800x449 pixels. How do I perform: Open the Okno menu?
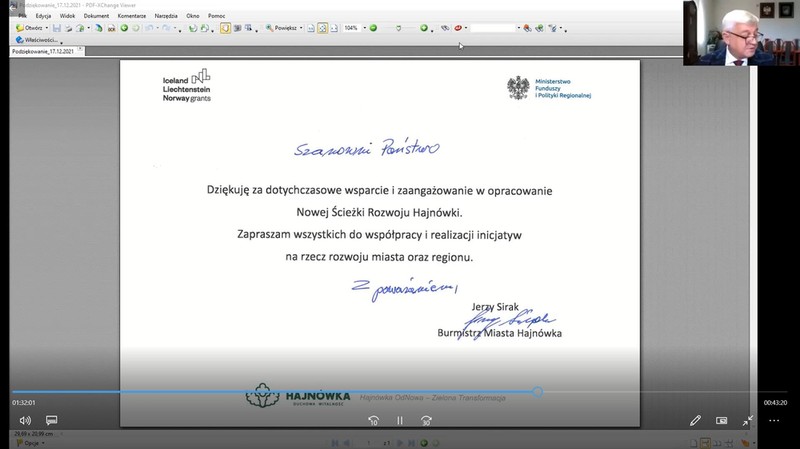pos(193,16)
